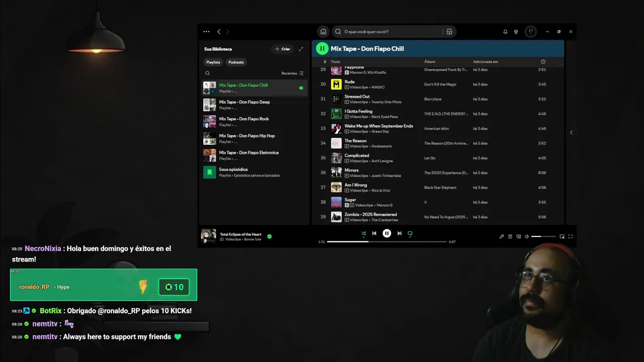The image size is (644, 362).
Task: Open the album link Blurryface
Action: click(433, 99)
